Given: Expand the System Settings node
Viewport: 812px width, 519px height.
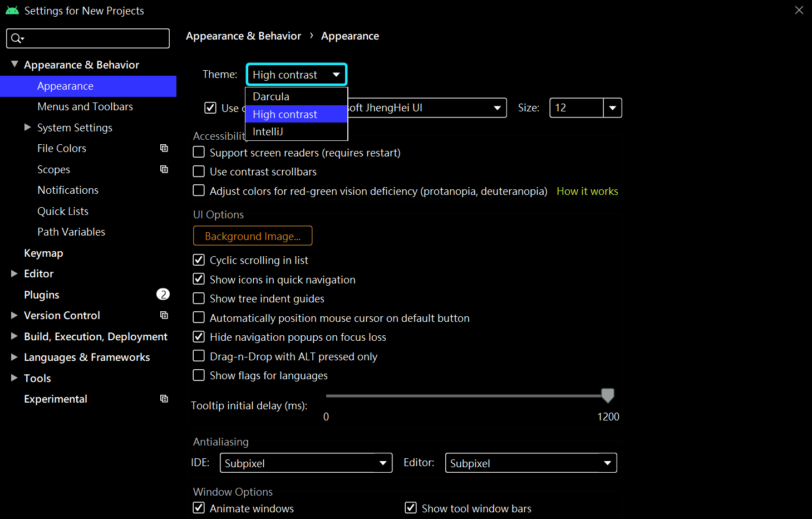Looking at the screenshot, I should pos(27,128).
